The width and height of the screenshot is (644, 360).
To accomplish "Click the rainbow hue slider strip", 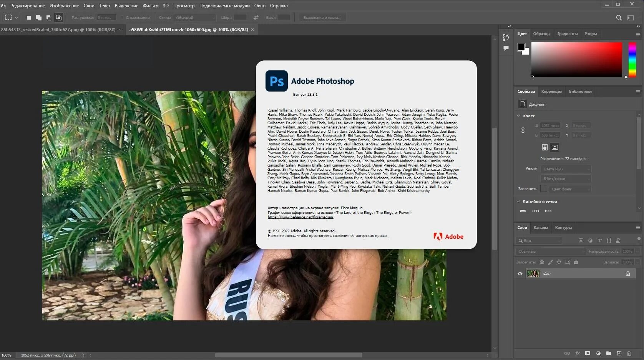I will (632, 60).
